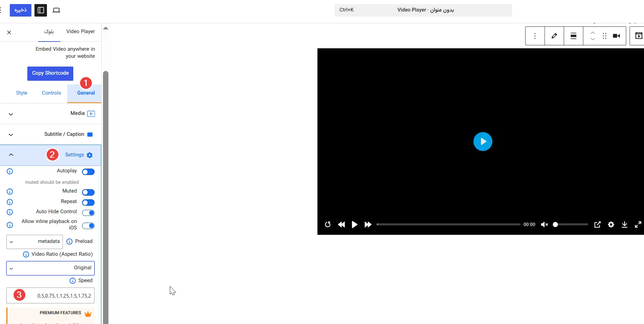The height and width of the screenshot is (324, 644).
Task: Disable the Auto Hide Control toggle
Action: 88,213
